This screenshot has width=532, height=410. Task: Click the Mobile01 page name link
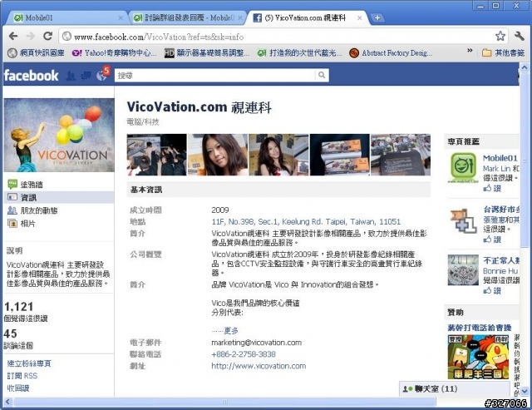click(500, 158)
